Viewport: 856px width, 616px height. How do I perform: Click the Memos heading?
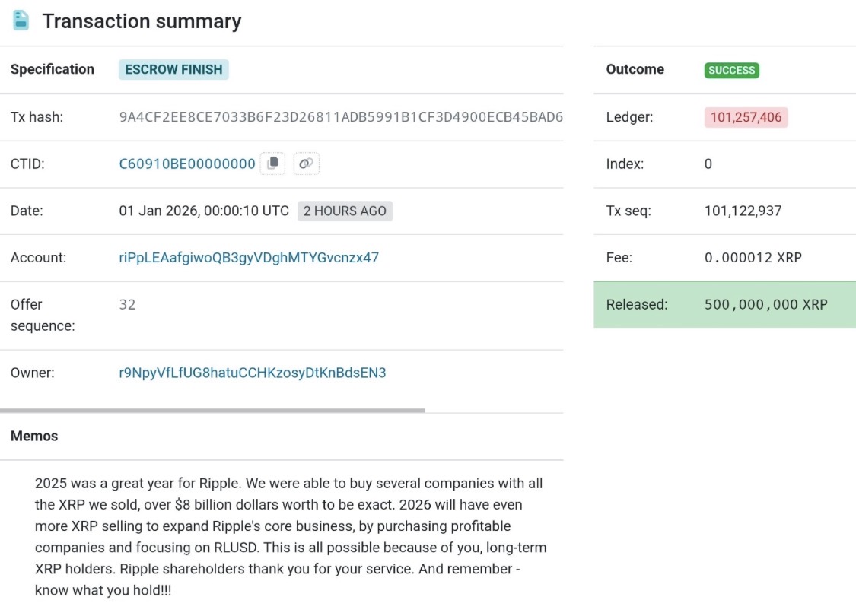point(33,436)
